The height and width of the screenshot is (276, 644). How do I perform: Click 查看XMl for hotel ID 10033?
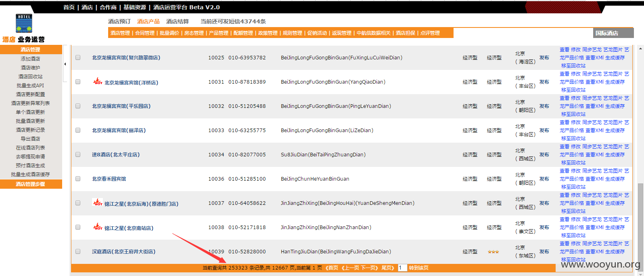click(594, 131)
